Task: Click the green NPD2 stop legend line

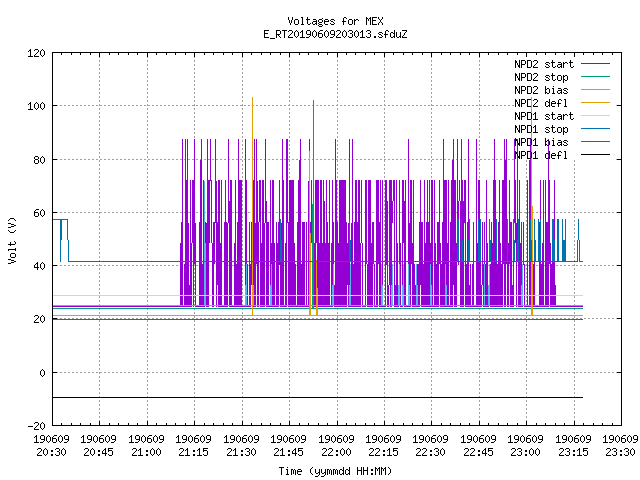Action: 595,76
